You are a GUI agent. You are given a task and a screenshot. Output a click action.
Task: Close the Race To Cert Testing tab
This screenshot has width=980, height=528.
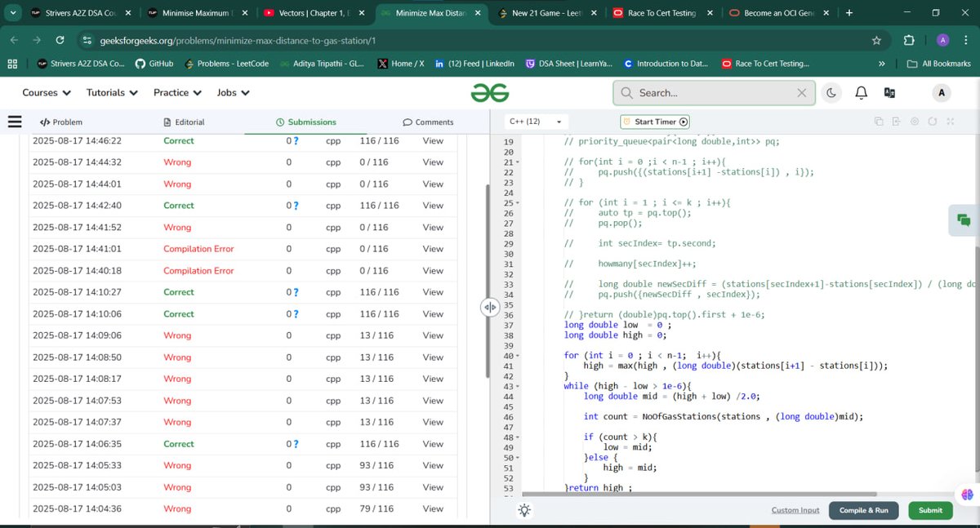[x=710, y=13]
